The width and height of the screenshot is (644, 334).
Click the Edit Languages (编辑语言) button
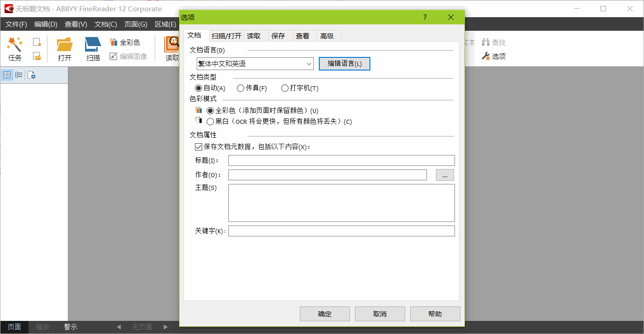tap(345, 64)
